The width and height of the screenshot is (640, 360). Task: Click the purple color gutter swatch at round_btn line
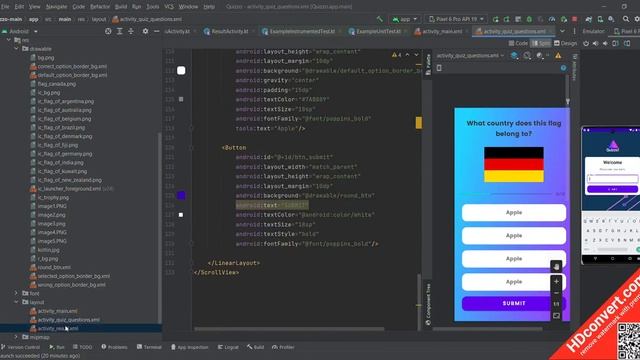(x=181, y=196)
